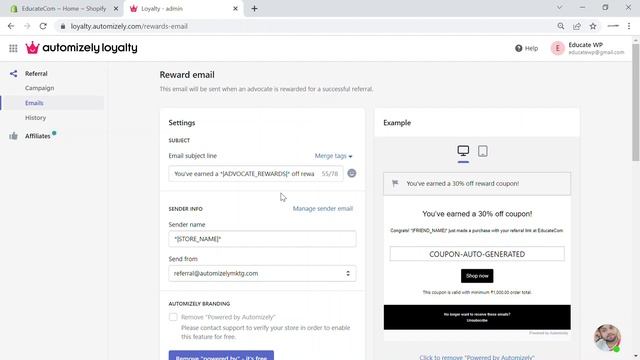The height and width of the screenshot is (360, 640).
Task: Close the EducateCom Shopify tab
Action: [116, 9]
